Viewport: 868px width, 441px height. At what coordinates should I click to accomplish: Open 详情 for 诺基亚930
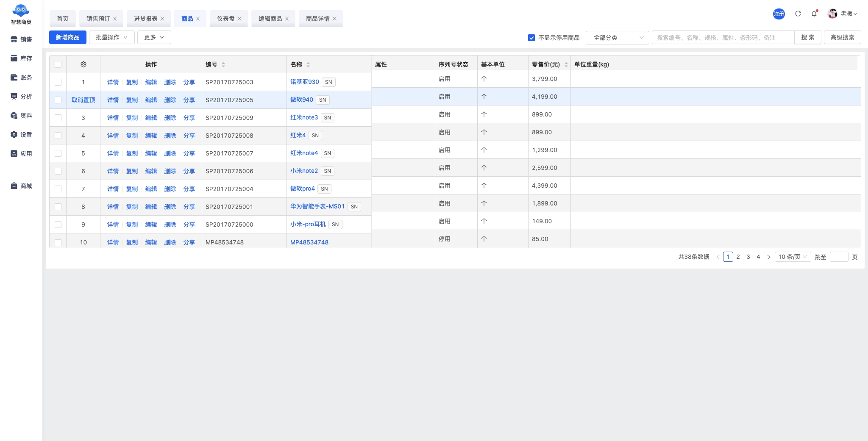(x=113, y=82)
